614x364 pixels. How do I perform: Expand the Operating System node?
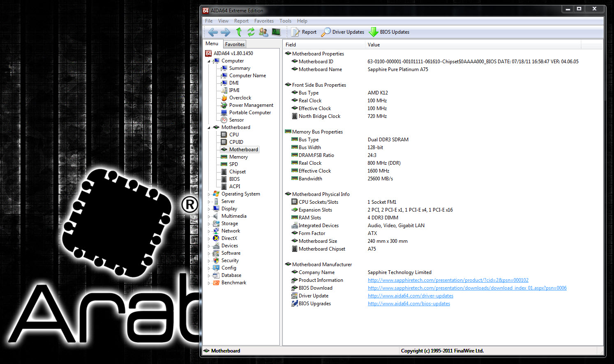[x=209, y=194]
